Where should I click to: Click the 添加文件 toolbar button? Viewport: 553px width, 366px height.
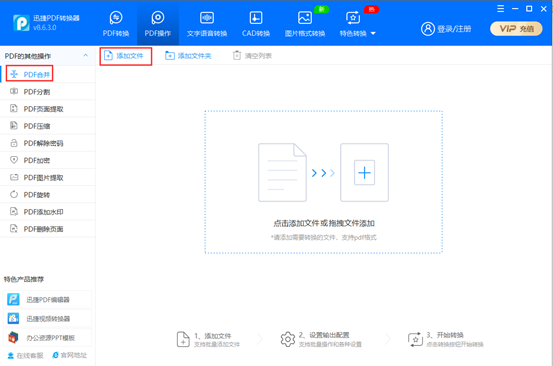[124, 56]
